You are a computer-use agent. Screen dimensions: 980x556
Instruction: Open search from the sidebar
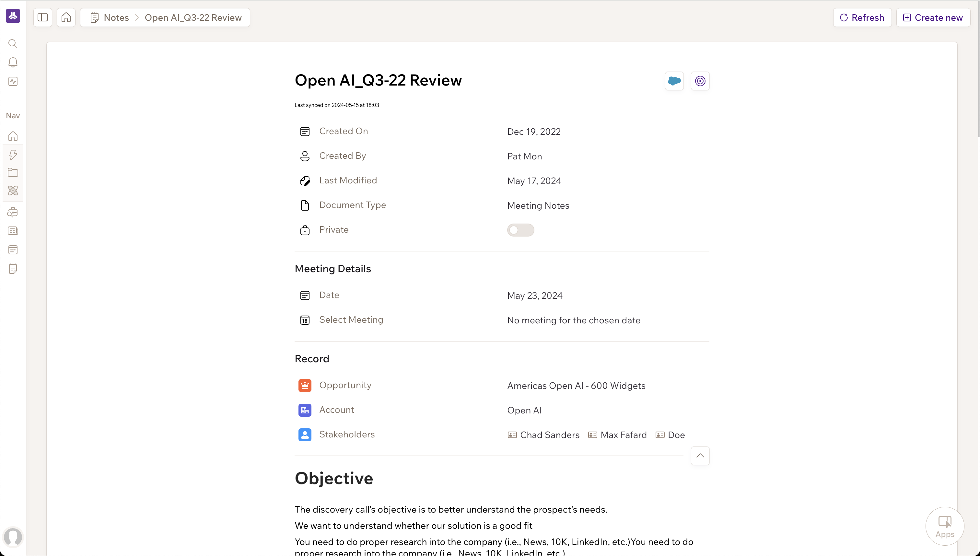click(13, 43)
